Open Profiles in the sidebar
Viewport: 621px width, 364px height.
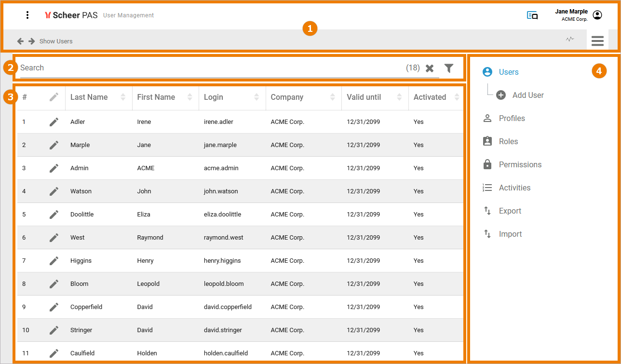(x=512, y=118)
